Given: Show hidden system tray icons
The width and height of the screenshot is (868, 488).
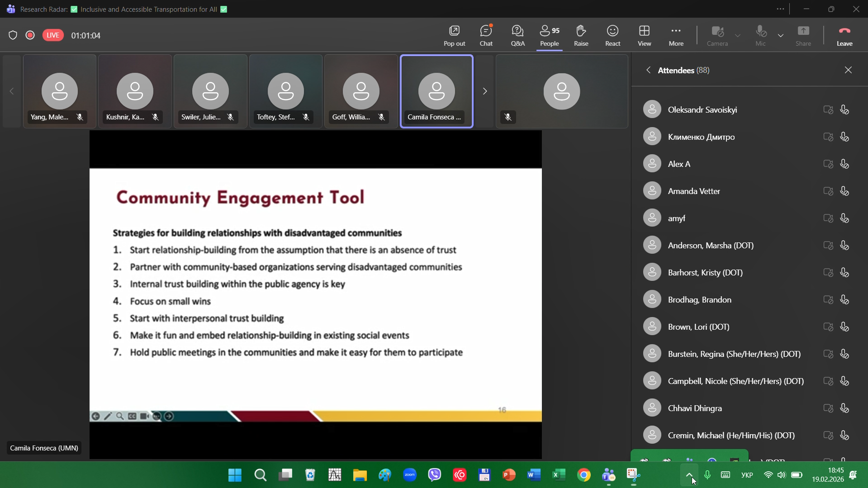Looking at the screenshot, I should coord(688,475).
